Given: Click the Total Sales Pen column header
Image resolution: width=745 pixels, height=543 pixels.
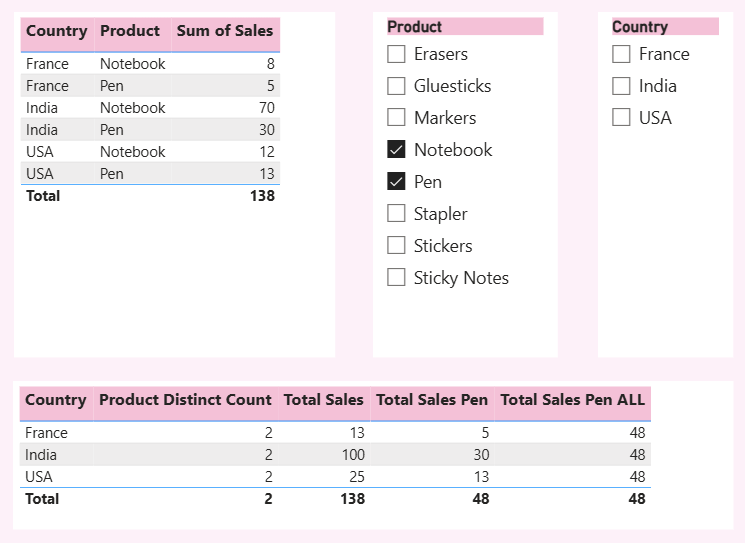Looking at the screenshot, I should point(431,400).
